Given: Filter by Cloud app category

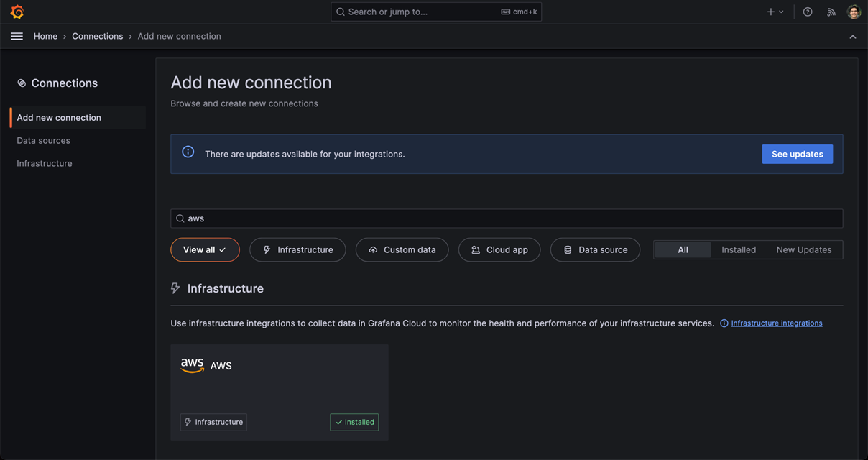Looking at the screenshot, I should [499, 250].
